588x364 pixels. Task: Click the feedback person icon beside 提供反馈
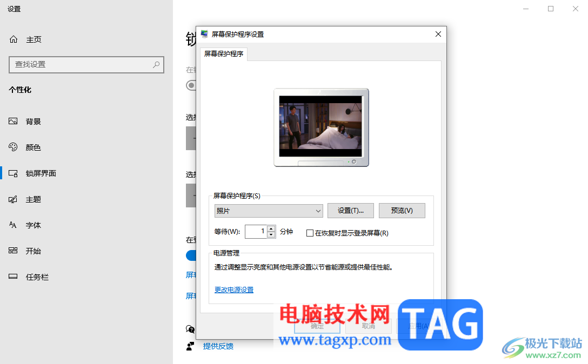190,346
